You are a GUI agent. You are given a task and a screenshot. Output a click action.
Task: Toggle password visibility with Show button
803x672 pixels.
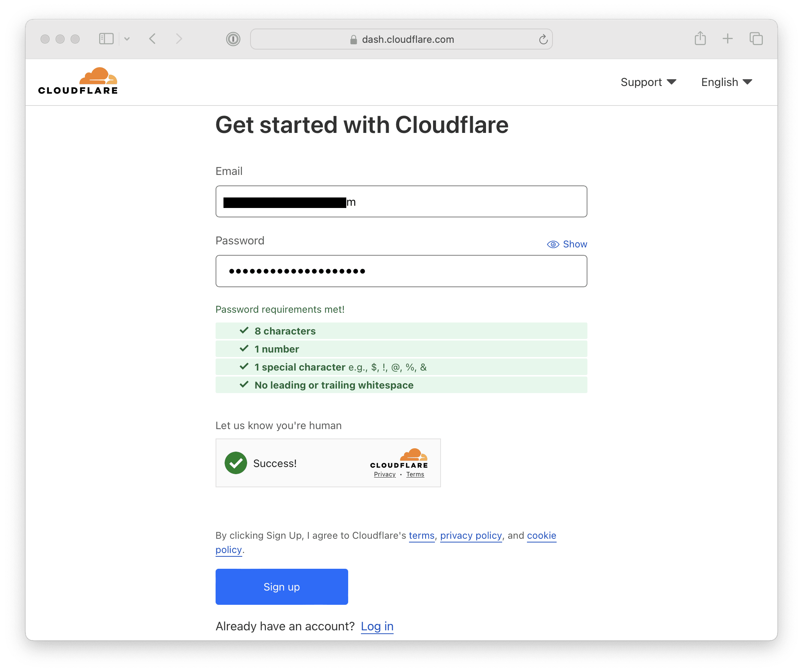click(566, 244)
